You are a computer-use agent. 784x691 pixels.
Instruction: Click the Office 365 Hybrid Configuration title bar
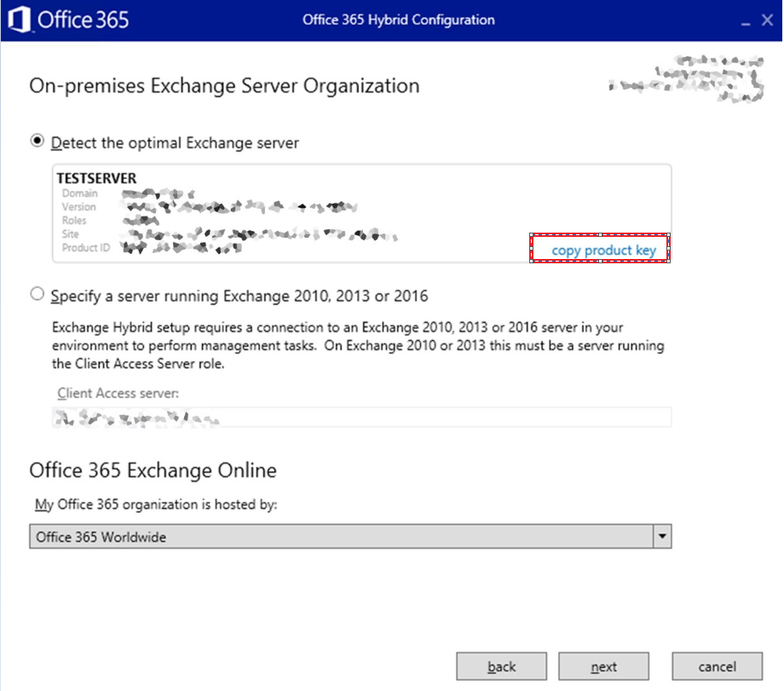tap(398, 20)
